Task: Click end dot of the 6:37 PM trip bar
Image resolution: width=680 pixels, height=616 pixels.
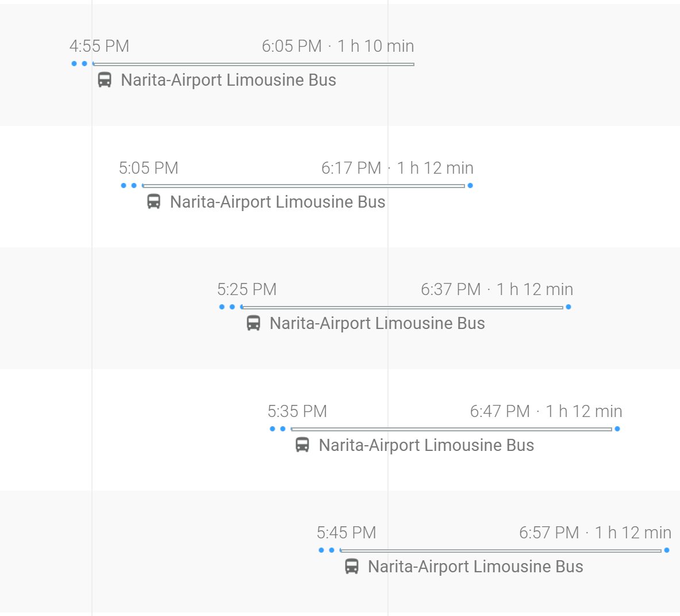Action: (568, 307)
